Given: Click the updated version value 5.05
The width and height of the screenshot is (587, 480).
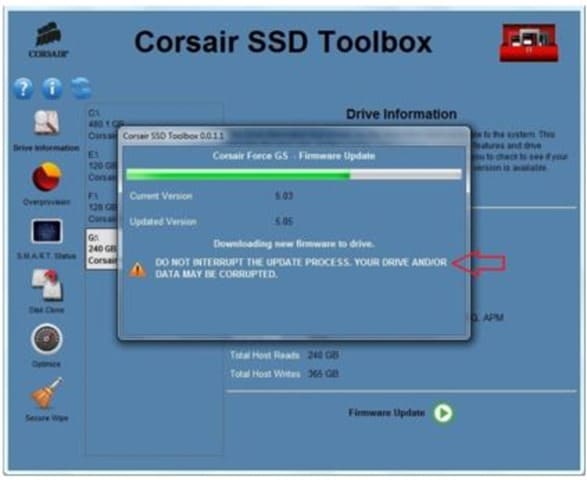Looking at the screenshot, I should tap(284, 222).
